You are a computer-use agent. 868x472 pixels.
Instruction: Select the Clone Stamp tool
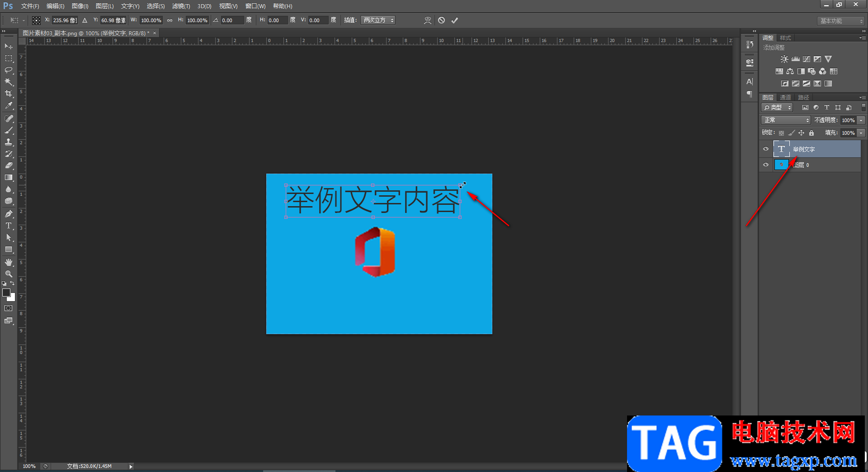pyautogui.click(x=9, y=142)
